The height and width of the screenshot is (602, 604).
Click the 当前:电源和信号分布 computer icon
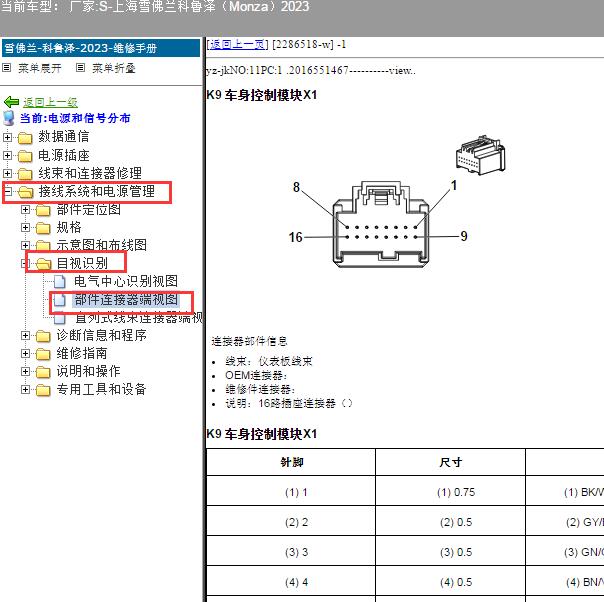coord(9,118)
